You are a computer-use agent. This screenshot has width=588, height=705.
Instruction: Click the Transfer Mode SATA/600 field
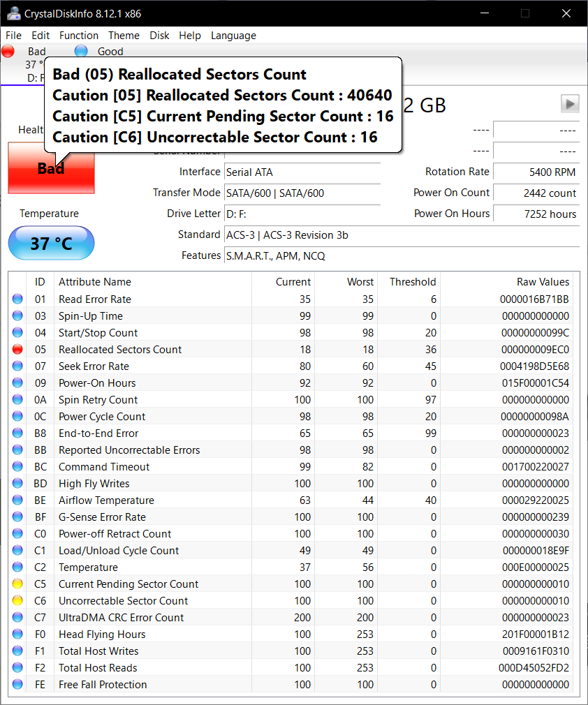(x=302, y=193)
